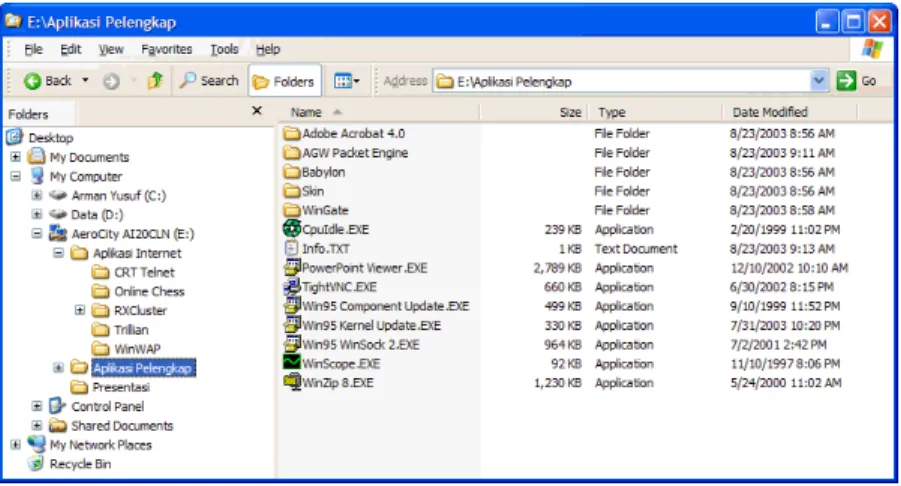Screen dimensions: 901x486
Task: Select Online Chess folder in tree
Action: [x=149, y=291]
